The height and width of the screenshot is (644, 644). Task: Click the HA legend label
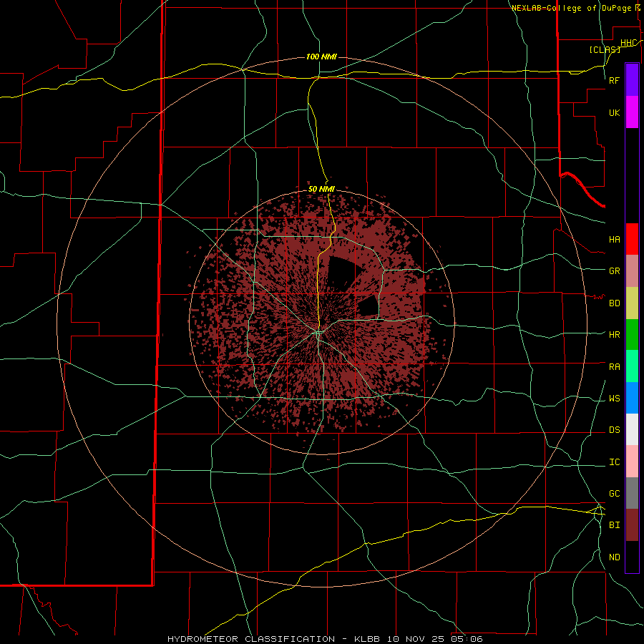pos(615,240)
